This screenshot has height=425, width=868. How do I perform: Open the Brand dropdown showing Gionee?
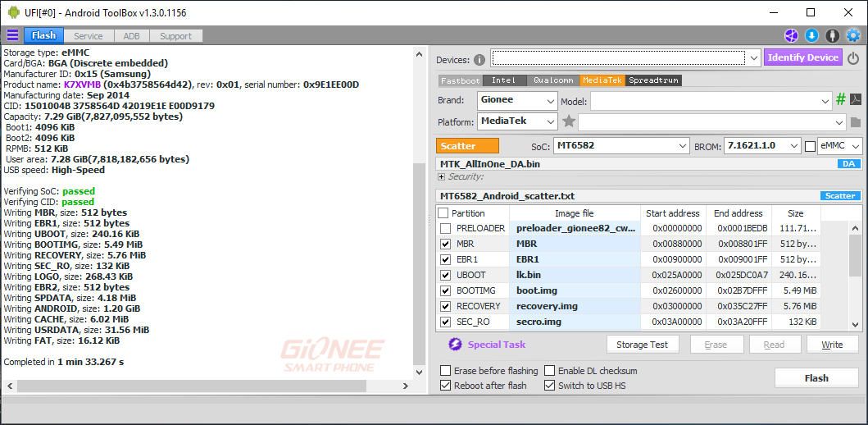pos(517,101)
